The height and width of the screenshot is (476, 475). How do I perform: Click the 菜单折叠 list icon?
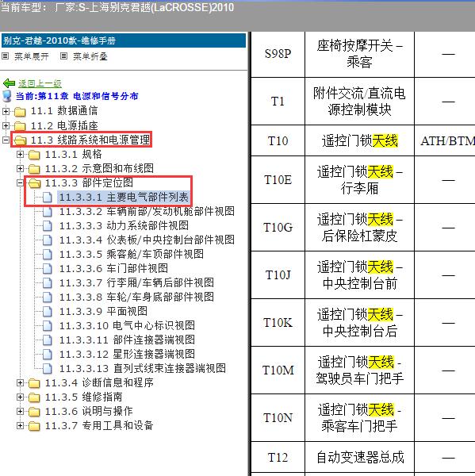click(63, 56)
